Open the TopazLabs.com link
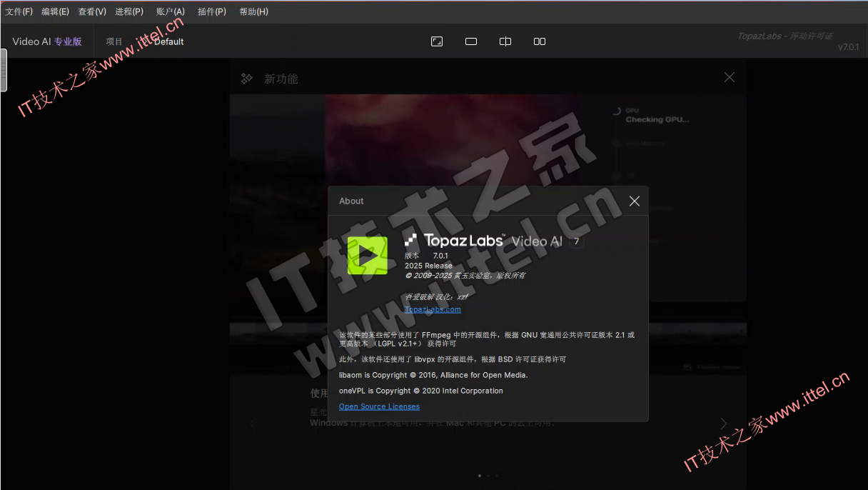This screenshot has width=868, height=490. pos(433,309)
